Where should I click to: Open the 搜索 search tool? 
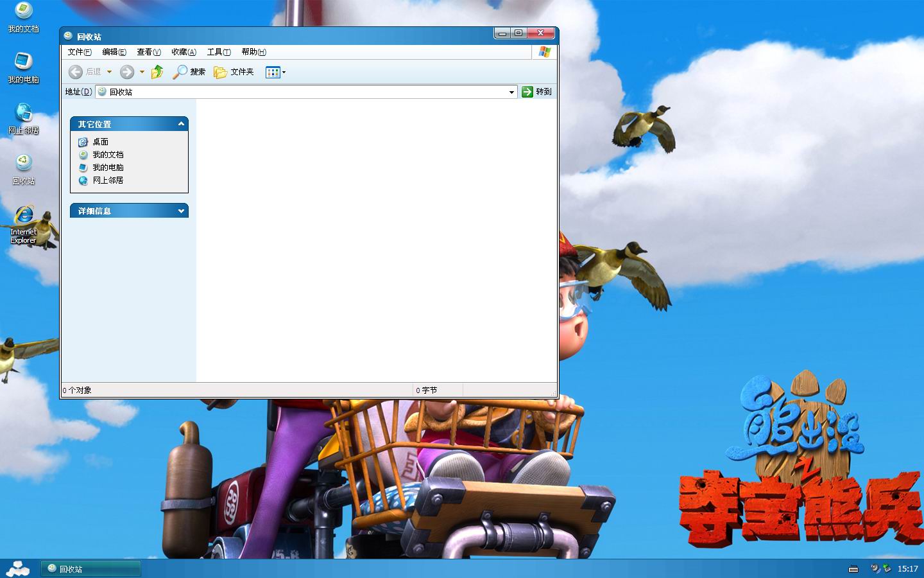(189, 72)
